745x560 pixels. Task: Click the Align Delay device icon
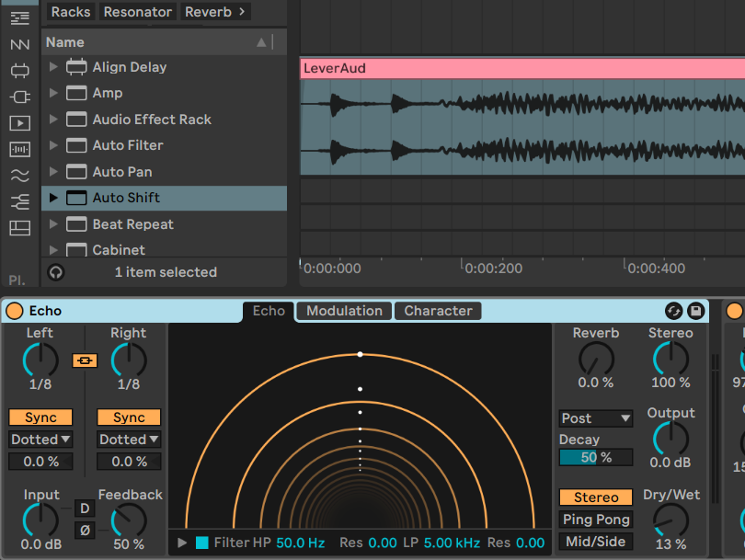tap(76, 67)
